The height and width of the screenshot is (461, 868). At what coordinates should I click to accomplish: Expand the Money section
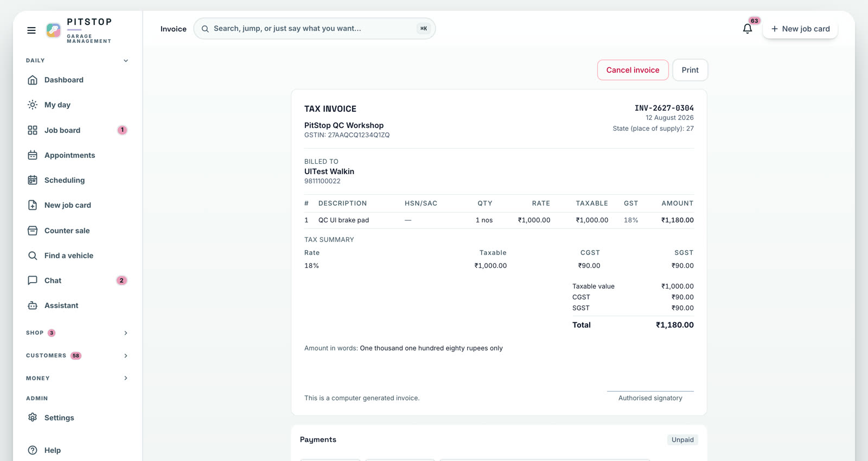[x=77, y=379]
